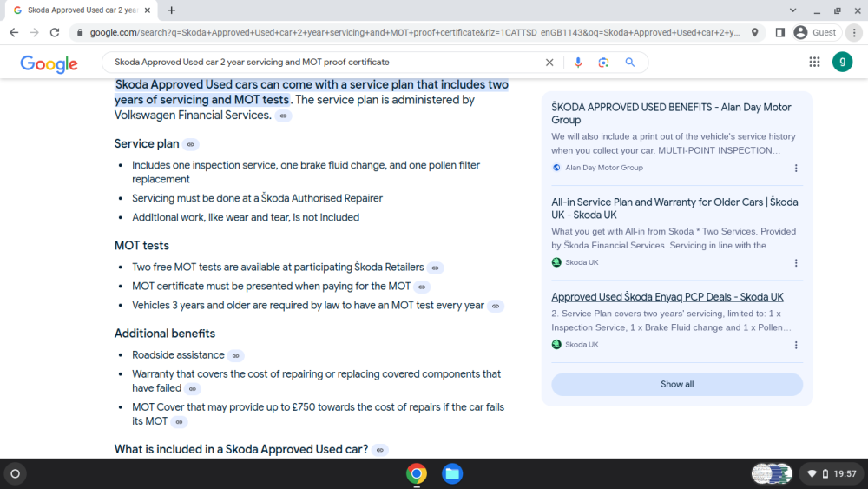868x489 pixels.
Task: Open All-in Service Plan and Warranty result
Action: 674,208
